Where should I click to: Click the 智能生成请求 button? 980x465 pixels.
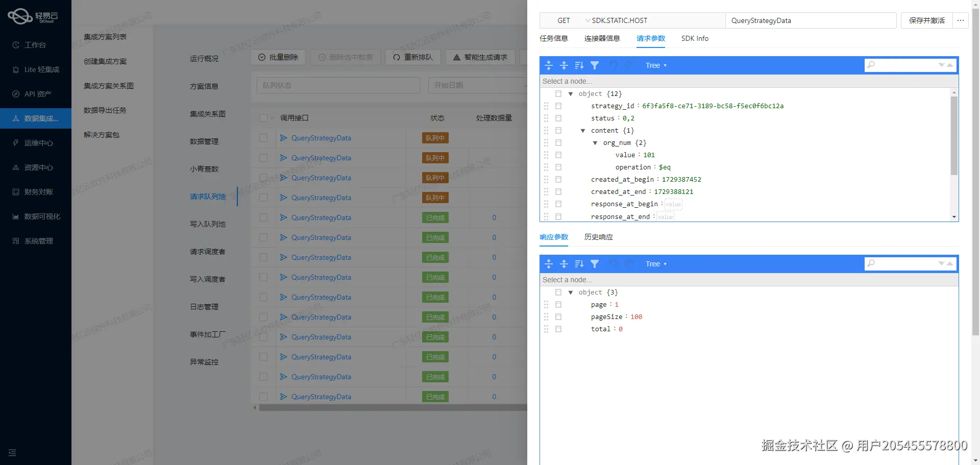(480, 57)
